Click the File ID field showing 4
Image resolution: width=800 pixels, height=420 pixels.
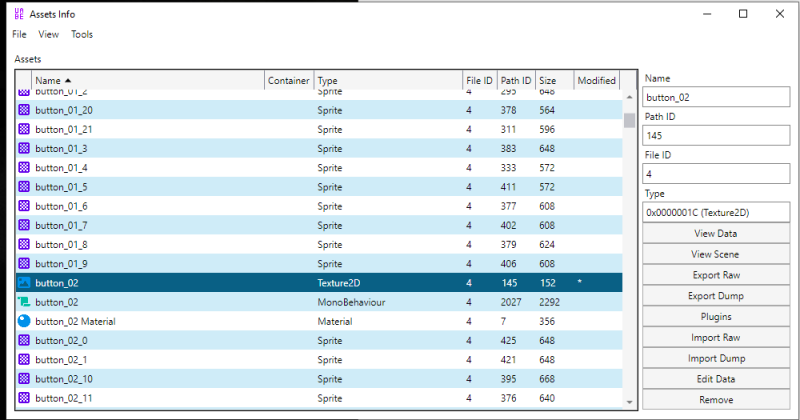716,174
